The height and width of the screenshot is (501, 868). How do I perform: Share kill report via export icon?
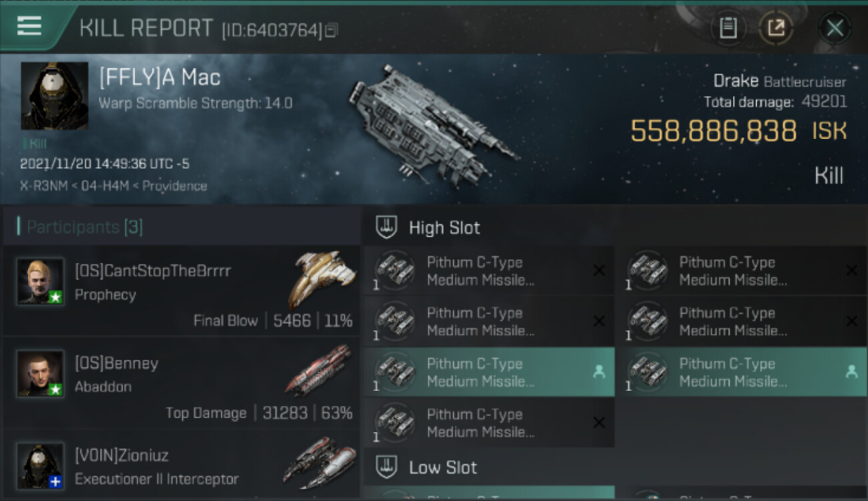click(x=776, y=28)
